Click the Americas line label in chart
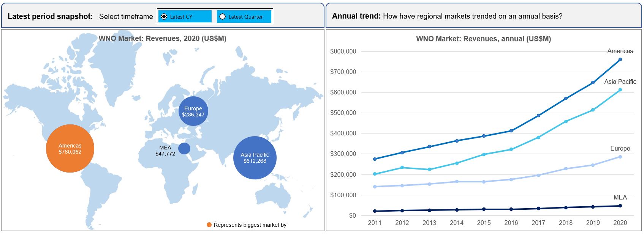The image size is (644, 234). [620, 51]
